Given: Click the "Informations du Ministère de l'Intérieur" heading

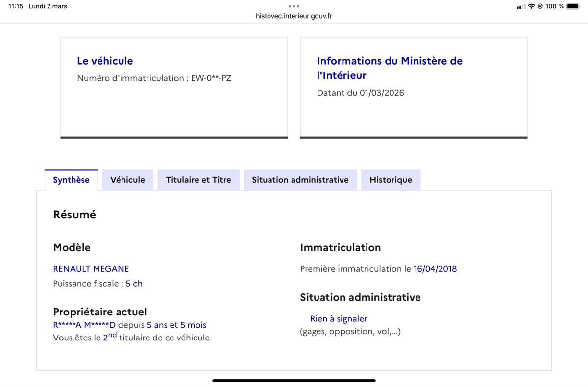Looking at the screenshot, I should (390, 68).
